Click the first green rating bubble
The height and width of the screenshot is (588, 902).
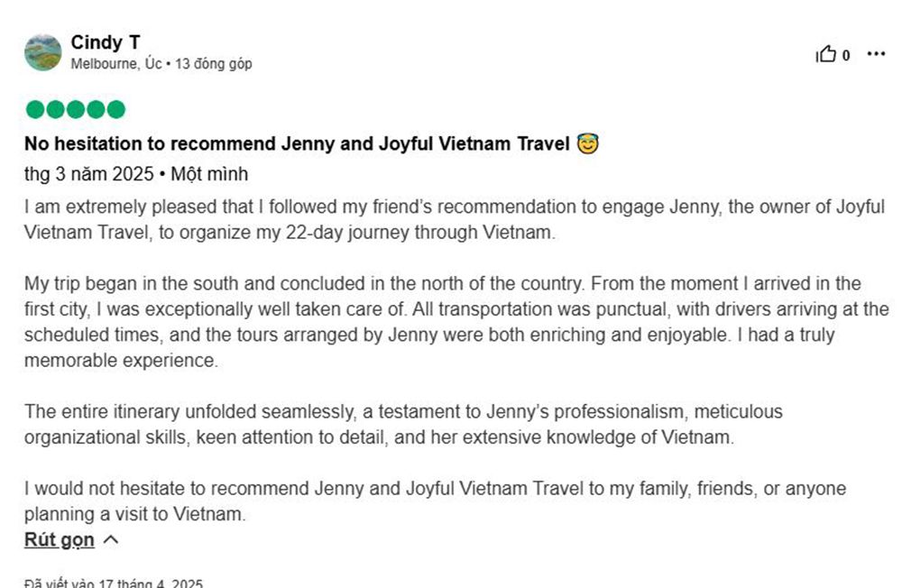35,109
